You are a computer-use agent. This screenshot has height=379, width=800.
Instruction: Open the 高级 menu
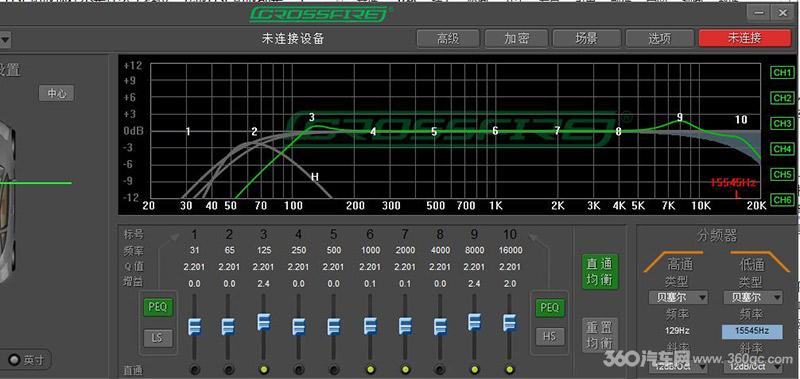448,38
